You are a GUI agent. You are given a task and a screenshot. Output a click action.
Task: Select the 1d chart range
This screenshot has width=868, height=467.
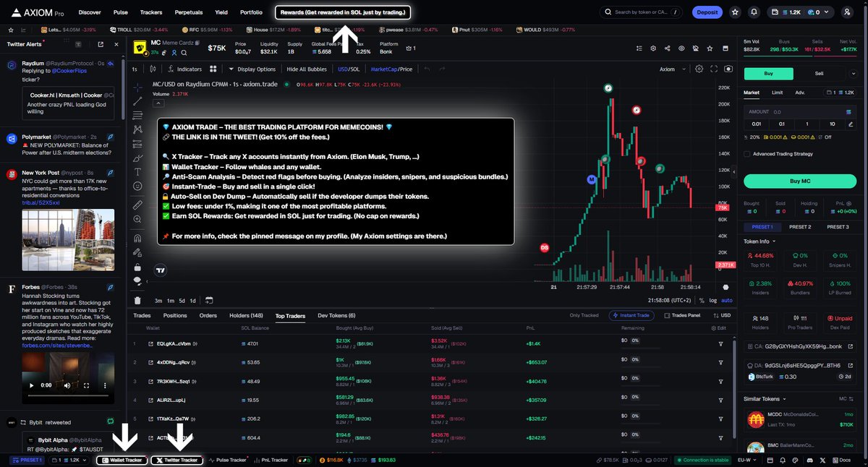point(192,300)
